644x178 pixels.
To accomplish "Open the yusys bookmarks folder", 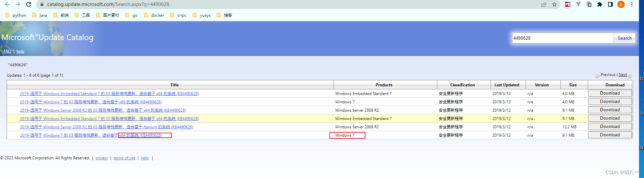I will (x=202, y=15).
